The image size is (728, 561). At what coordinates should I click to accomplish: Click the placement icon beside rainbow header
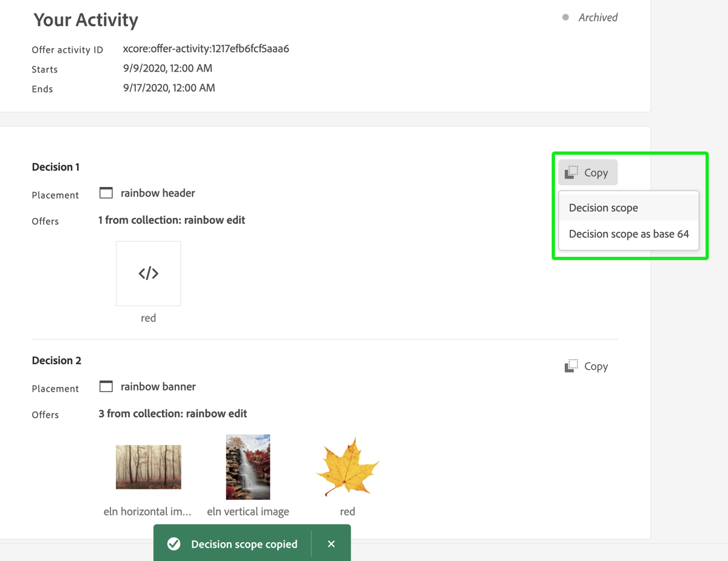[106, 192]
